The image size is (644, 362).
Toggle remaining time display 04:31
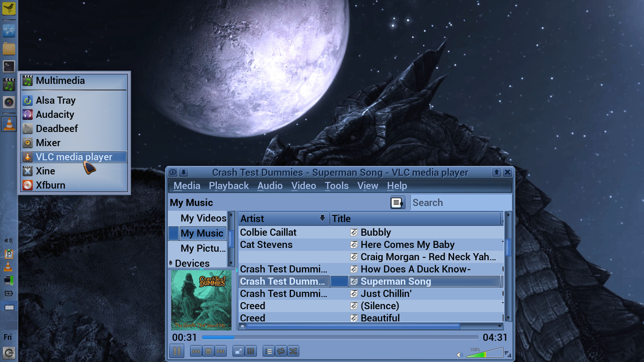pos(495,337)
